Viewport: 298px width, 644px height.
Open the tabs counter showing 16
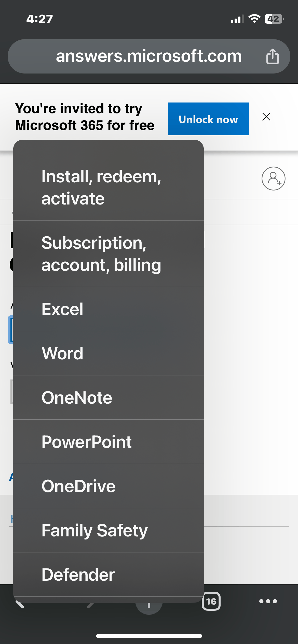(211, 601)
